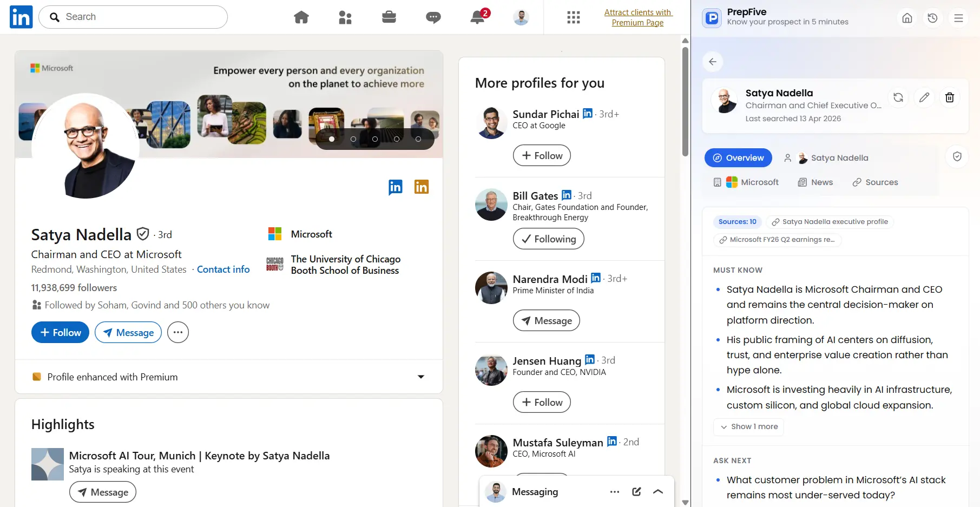980x507 pixels.
Task: Click the page vertical scrollbar thumb
Action: pos(685,102)
